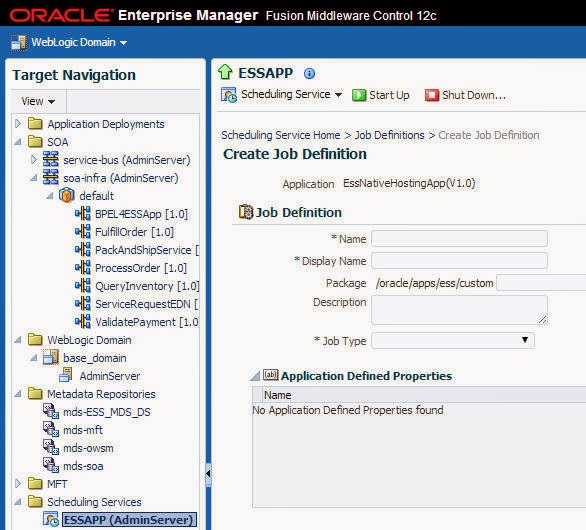Collapse the Target Navigation pane splitter
The height and width of the screenshot is (530, 586).
tap(208, 474)
